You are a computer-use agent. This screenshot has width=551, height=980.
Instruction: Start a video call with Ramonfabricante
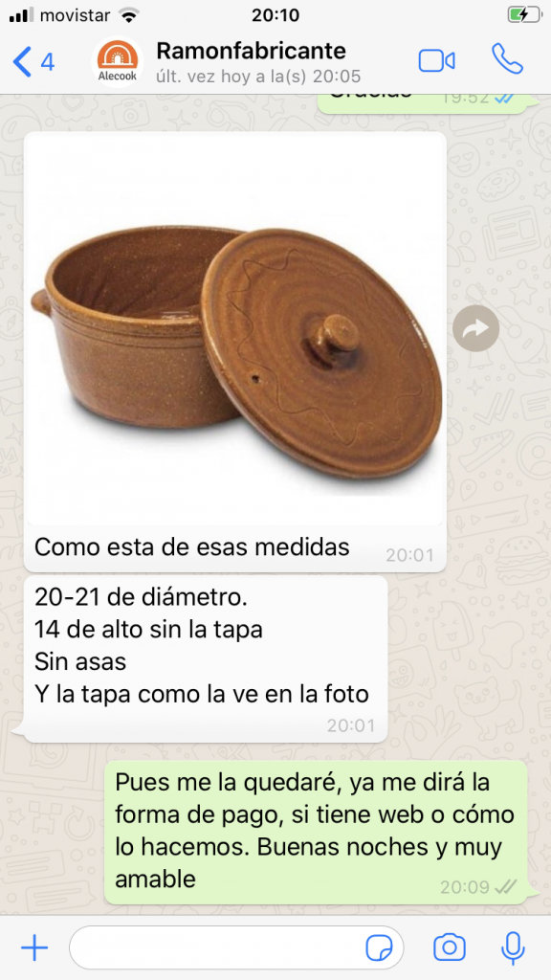click(436, 61)
